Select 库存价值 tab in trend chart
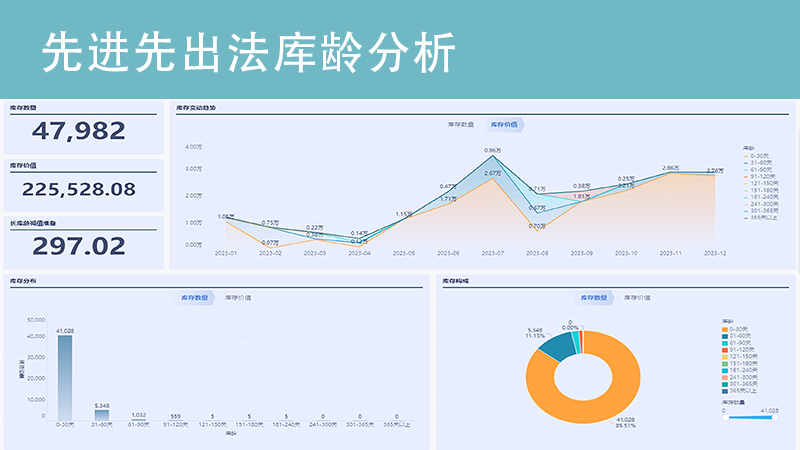Image resolution: width=800 pixels, height=450 pixels. click(504, 124)
